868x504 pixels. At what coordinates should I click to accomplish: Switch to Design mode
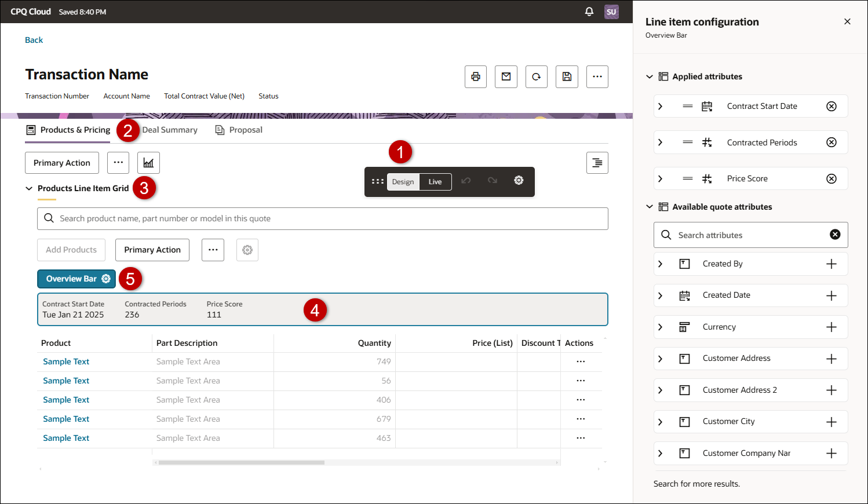click(403, 182)
